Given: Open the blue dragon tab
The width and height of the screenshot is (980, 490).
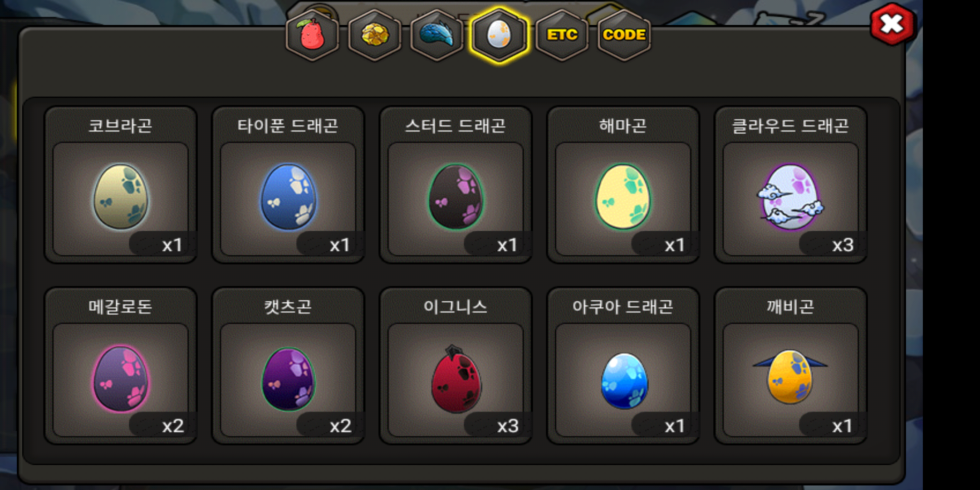Looking at the screenshot, I should coord(436,35).
